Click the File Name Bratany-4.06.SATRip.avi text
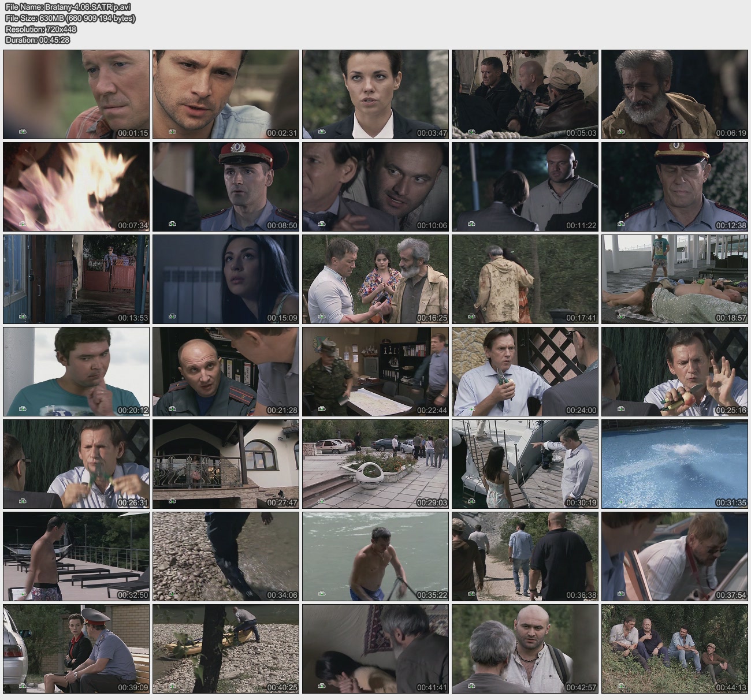The height and width of the screenshot is (700, 751). [x=68, y=7]
